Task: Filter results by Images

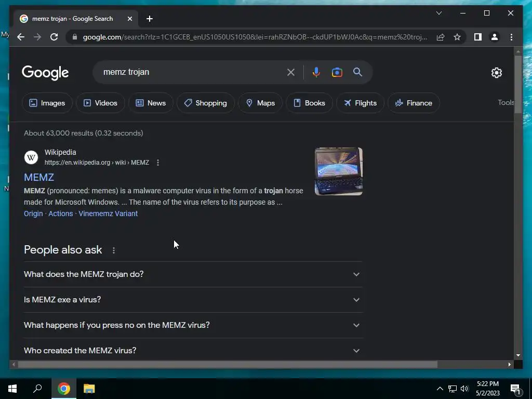Action: tap(47, 103)
